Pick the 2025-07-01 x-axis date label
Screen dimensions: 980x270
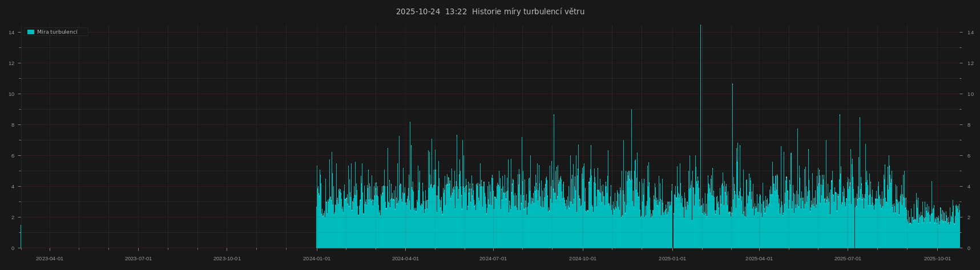click(848, 259)
